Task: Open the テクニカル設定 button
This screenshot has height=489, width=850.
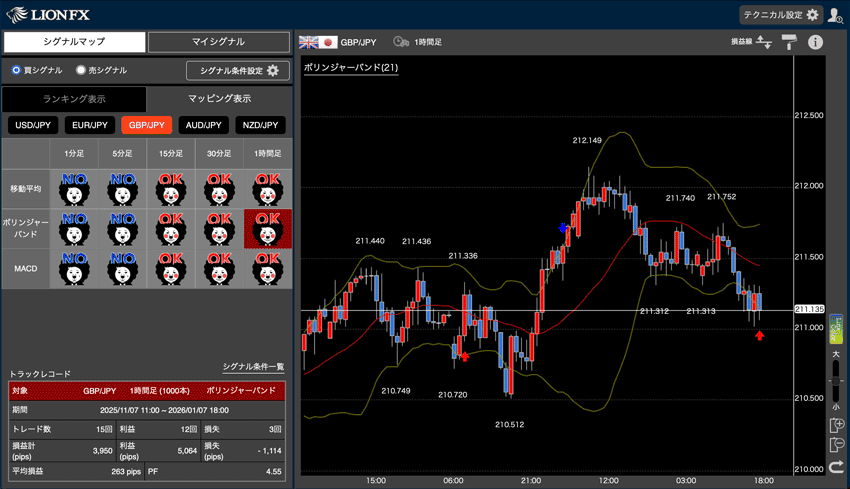Action: 781,15
